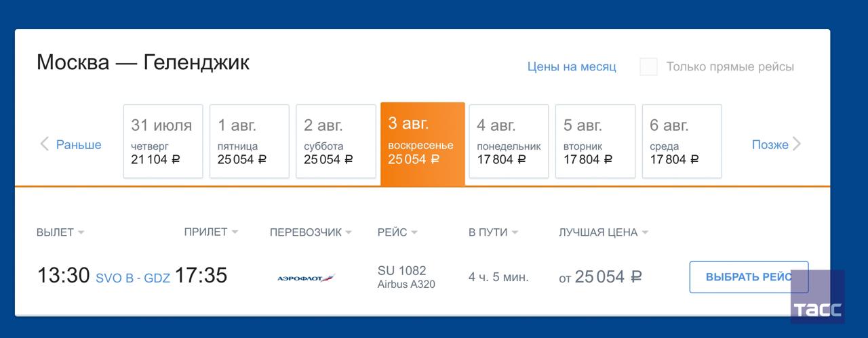Screen dimensions: 868x338
Task: Click the left chevron next to Раньше
Action: pos(45,144)
